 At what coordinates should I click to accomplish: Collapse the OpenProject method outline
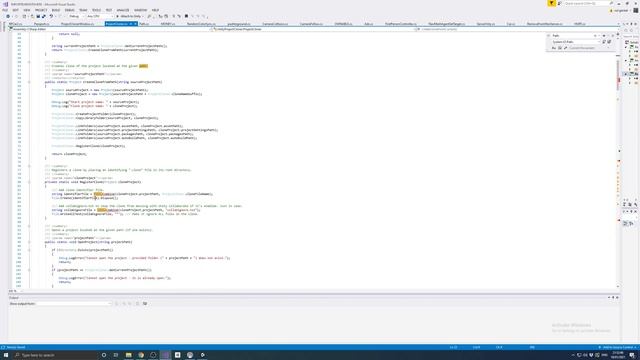pos(29,242)
